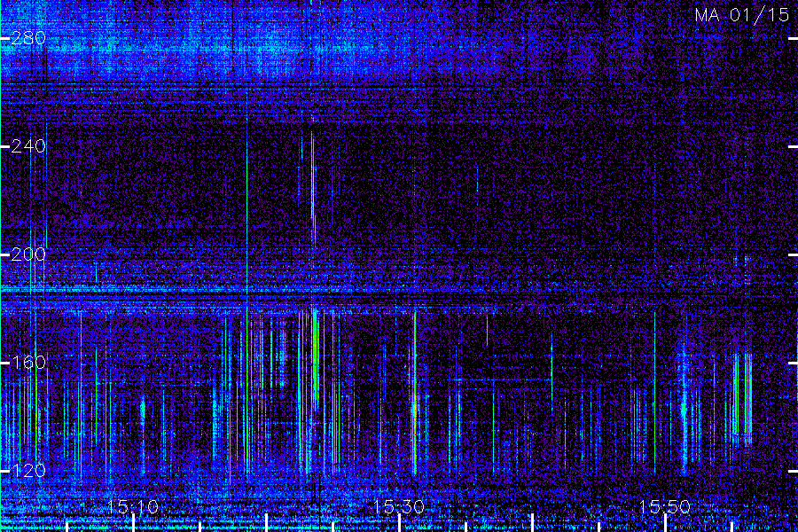Viewport: 798px width, 532px height.
Task: Click the 120 frequency axis label
Action: tap(28, 470)
